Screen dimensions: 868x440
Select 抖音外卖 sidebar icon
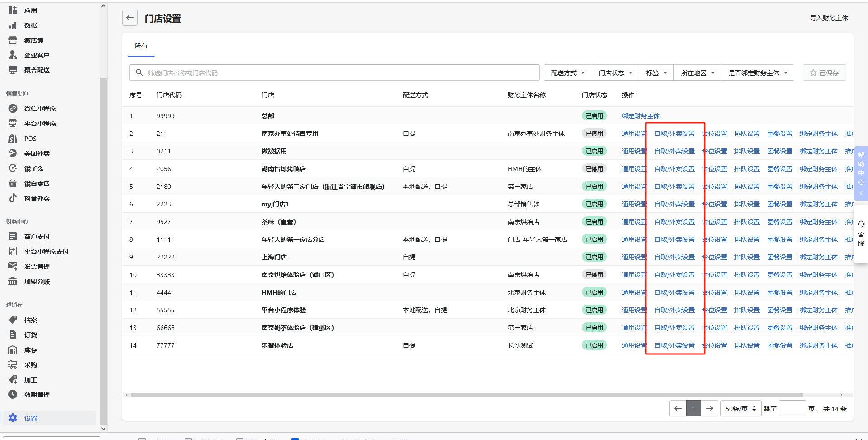pyautogui.click(x=13, y=198)
